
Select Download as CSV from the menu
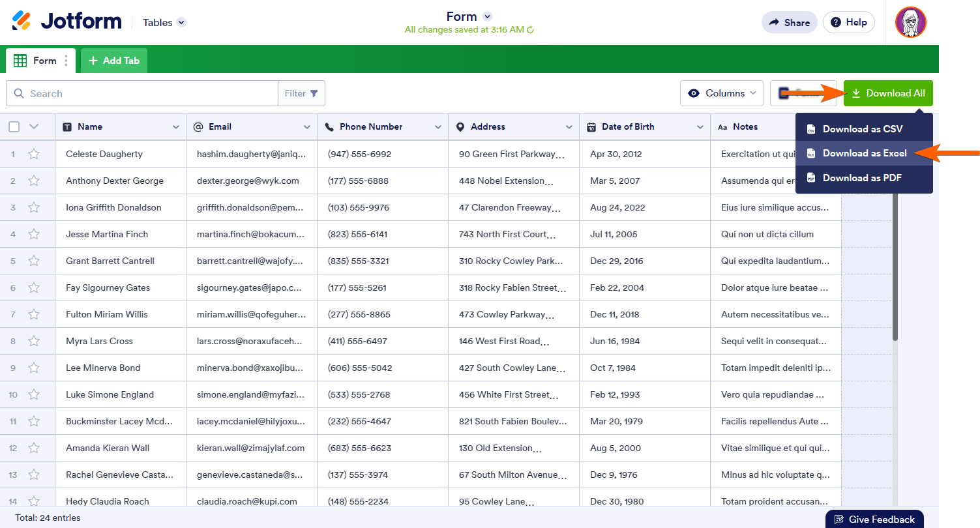point(861,129)
